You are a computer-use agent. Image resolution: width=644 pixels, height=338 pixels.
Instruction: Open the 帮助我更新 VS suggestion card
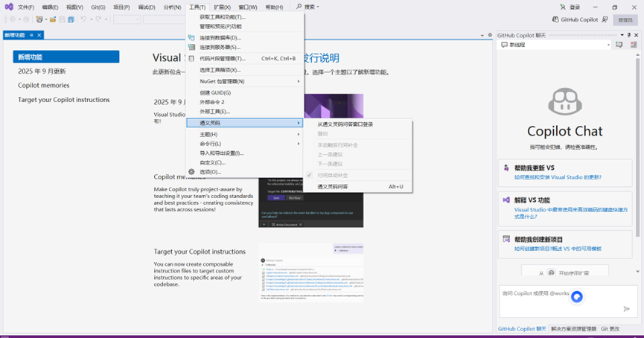[565, 173]
